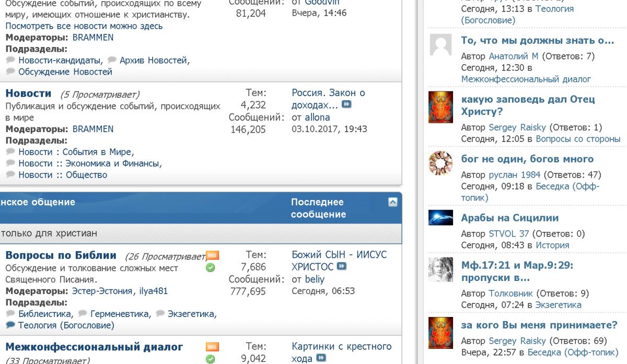This screenshot has height=364, width=627.
Task: Mark Вопросы по Библии read via green checkmark
Action: [x=212, y=268]
